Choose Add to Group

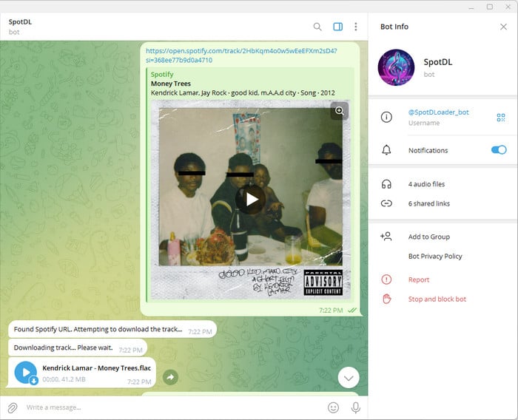[x=428, y=237]
